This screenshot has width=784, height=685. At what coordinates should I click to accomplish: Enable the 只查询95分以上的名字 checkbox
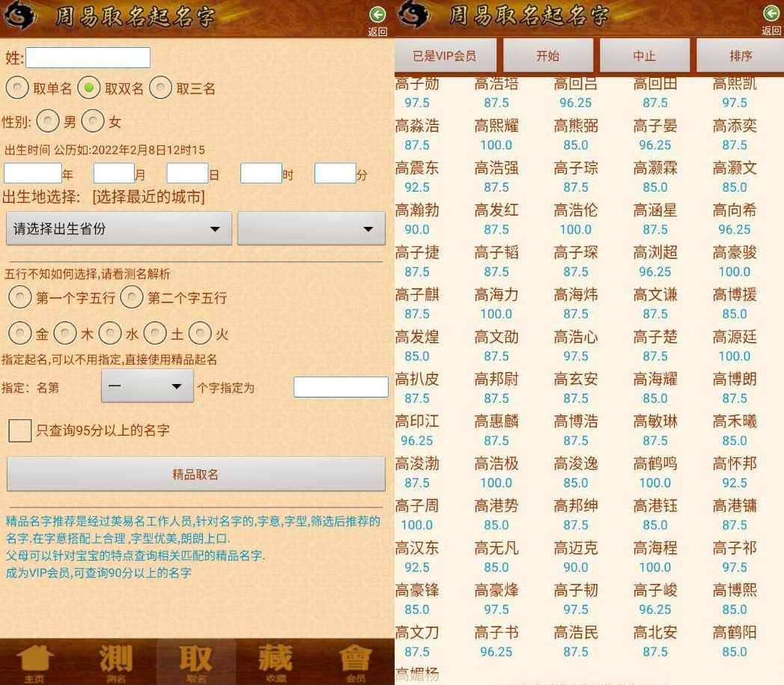click(x=19, y=431)
